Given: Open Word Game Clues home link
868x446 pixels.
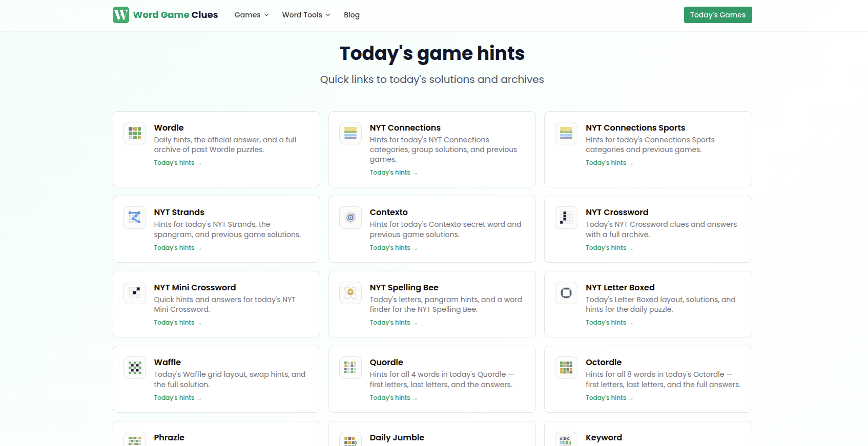Looking at the screenshot, I should point(166,15).
